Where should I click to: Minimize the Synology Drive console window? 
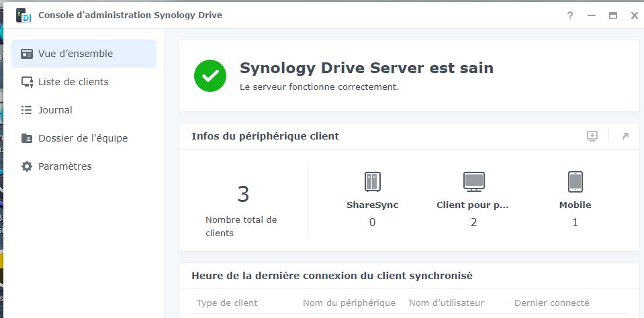592,15
